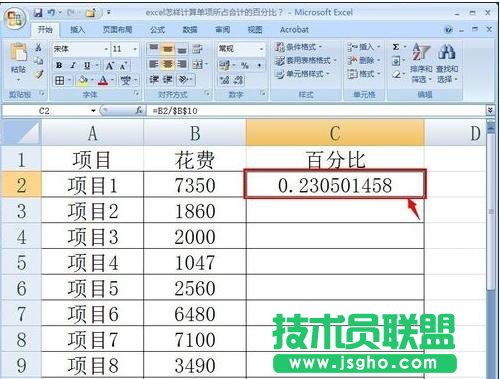Align cell content to bottom
This screenshot has width=500, height=379.
[x=182, y=49]
